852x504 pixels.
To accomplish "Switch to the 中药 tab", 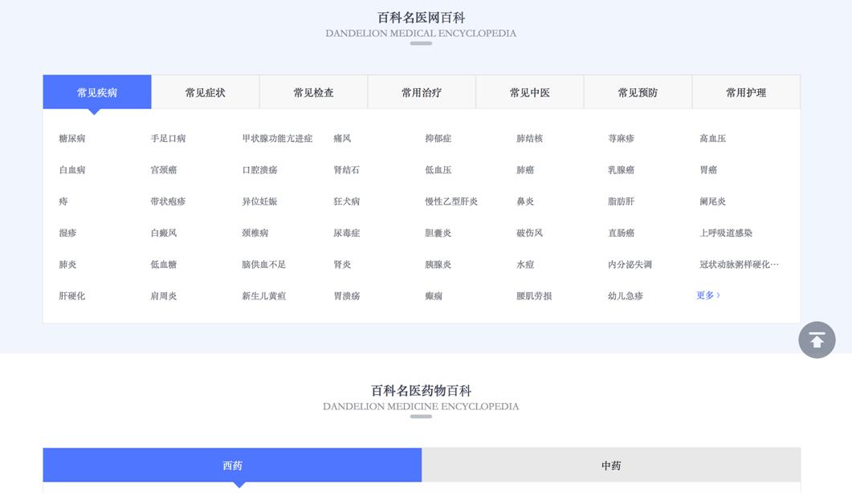I will click(x=611, y=465).
